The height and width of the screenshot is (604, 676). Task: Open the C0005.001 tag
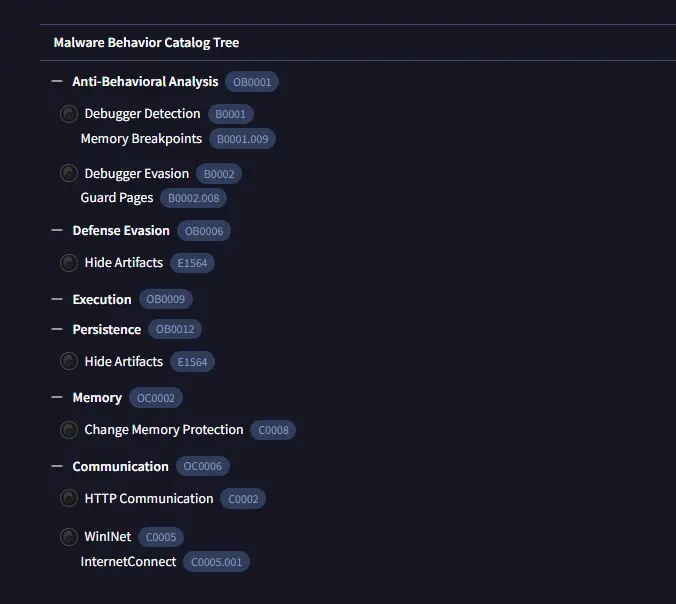pyautogui.click(x=216, y=562)
